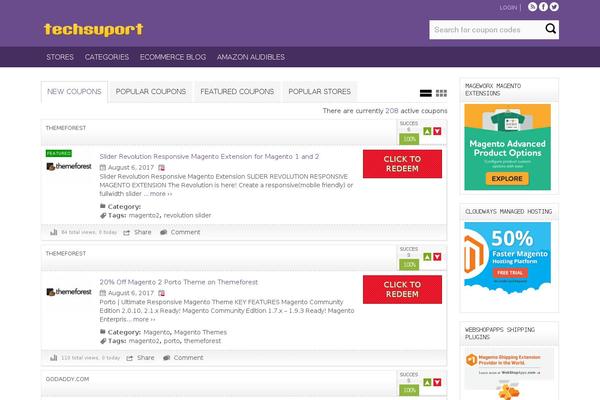This screenshot has width=600, height=400.
Task: Open Magento Advanced Product Options banner
Action: pos(507,147)
